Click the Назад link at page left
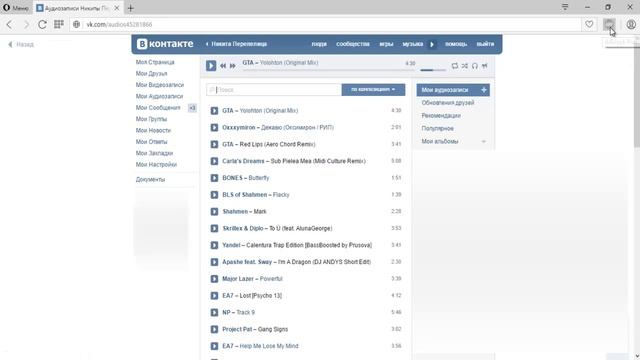640x360 pixels. tap(21, 44)
